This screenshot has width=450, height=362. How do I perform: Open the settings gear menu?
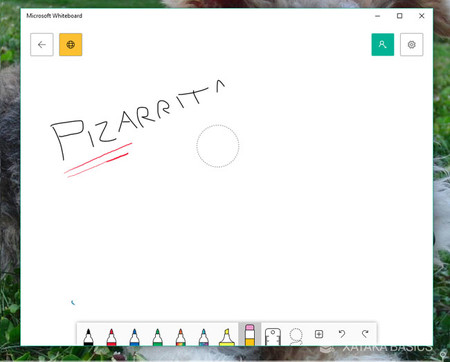pos(412,44)
